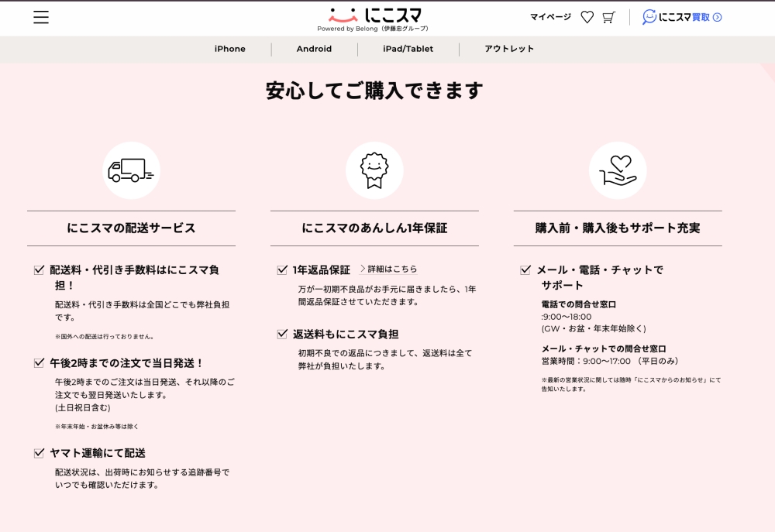
Task: Click the にこスマ買取 chat bubble icon
Action: click(x=649, y=17)
